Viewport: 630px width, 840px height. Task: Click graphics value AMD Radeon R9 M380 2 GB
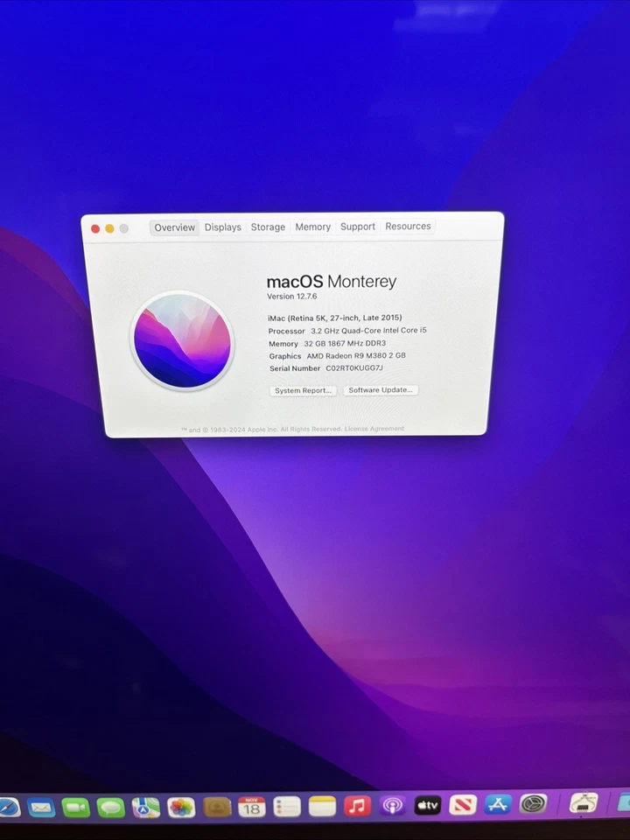click(356, 356)
